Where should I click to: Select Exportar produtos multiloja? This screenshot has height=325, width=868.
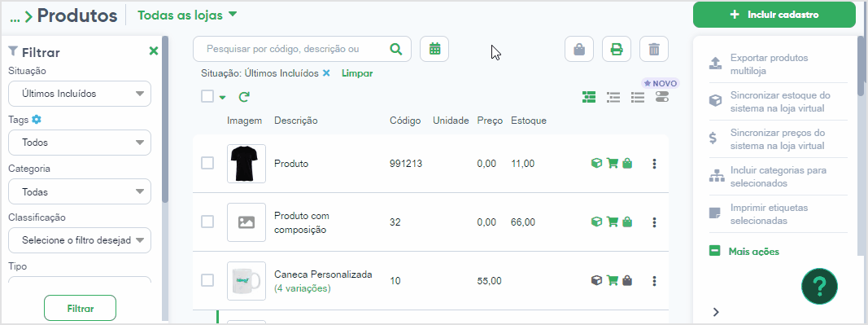[x=778, y=64]
